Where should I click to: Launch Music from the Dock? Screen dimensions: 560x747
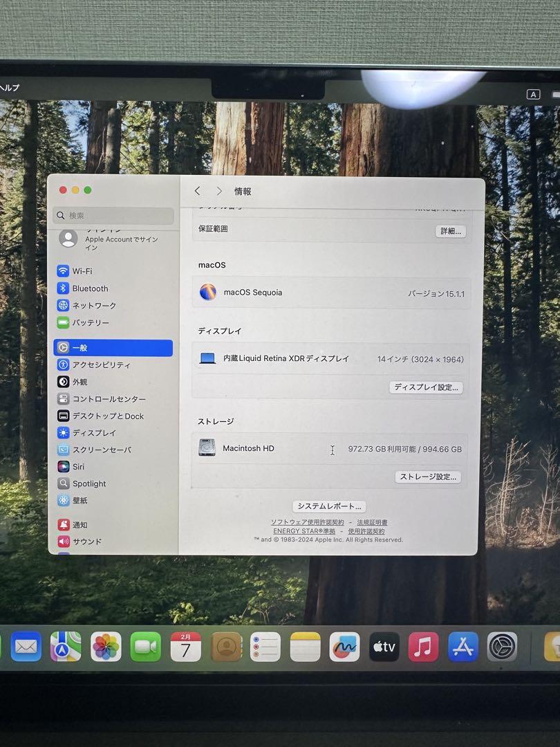point(423,647)
